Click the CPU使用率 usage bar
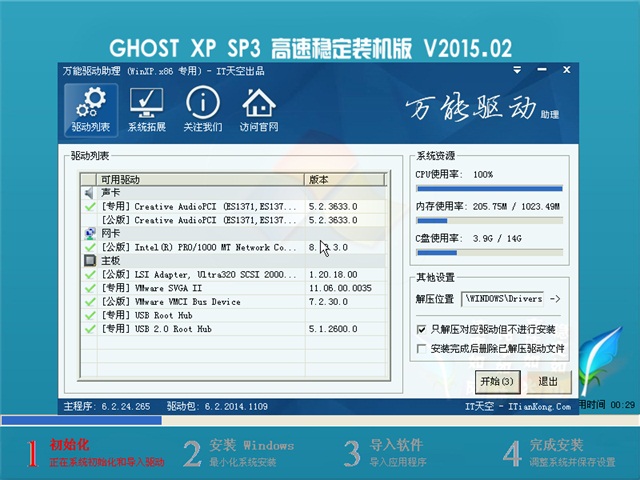The image size is (640, 480). tap(488, 188)
